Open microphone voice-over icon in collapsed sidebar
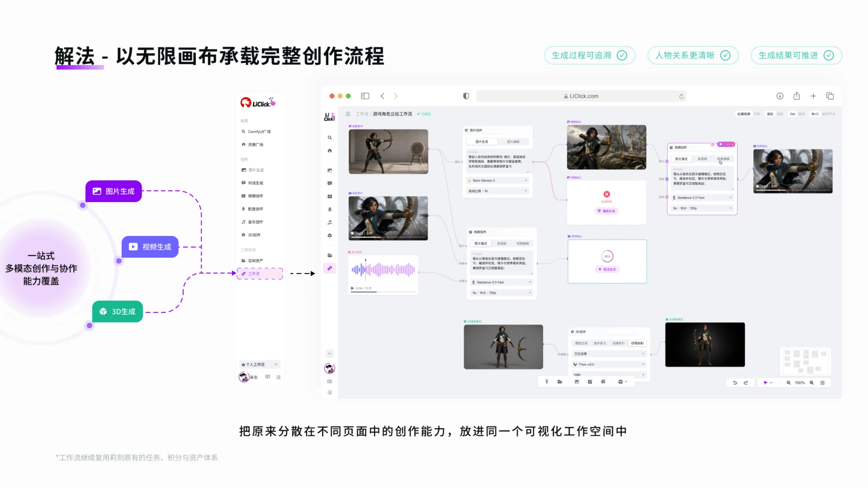The width and height of the screenshot is (868, 488). click(329, 209)
